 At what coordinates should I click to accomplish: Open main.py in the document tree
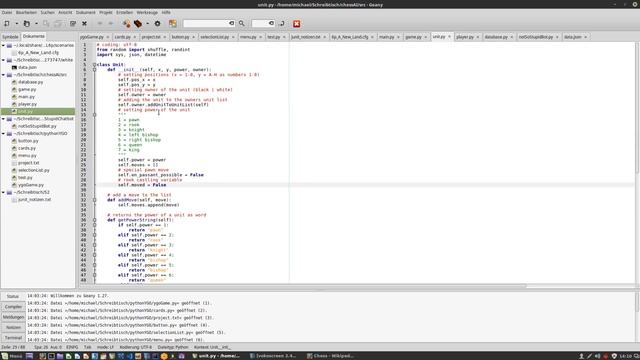[x=26, y=97]
